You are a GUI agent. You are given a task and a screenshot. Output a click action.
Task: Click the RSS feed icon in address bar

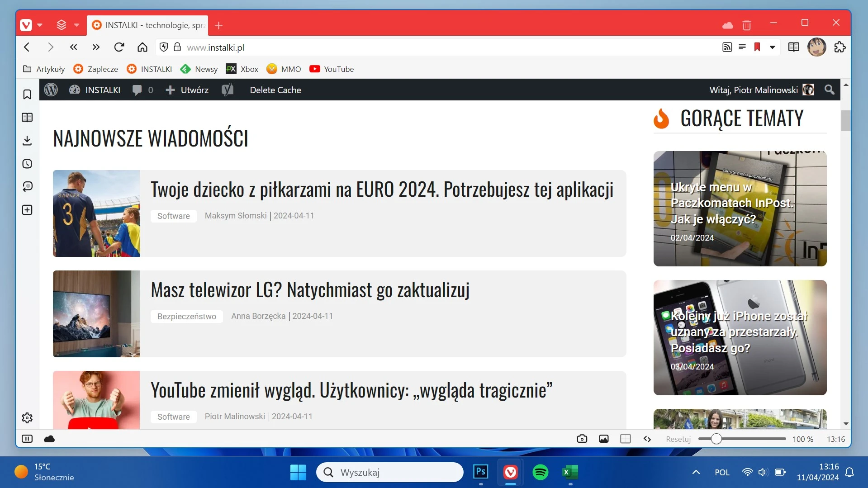tap(727, 47)
